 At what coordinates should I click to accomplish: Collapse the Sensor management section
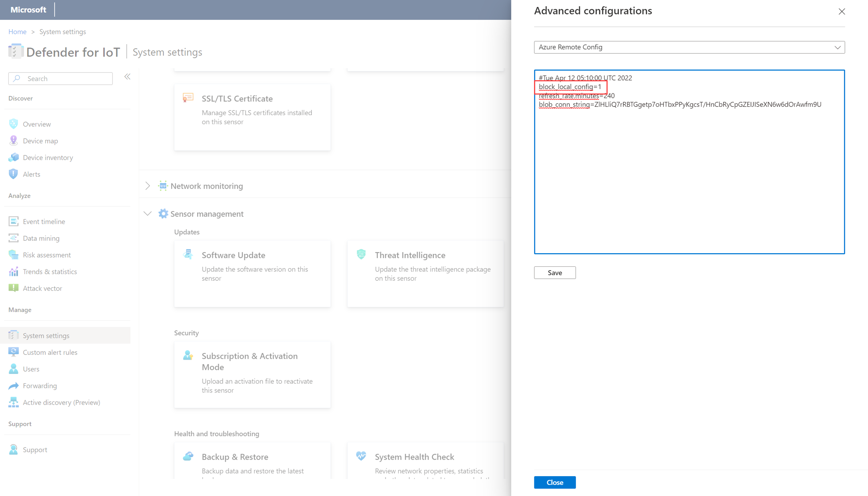147,214
